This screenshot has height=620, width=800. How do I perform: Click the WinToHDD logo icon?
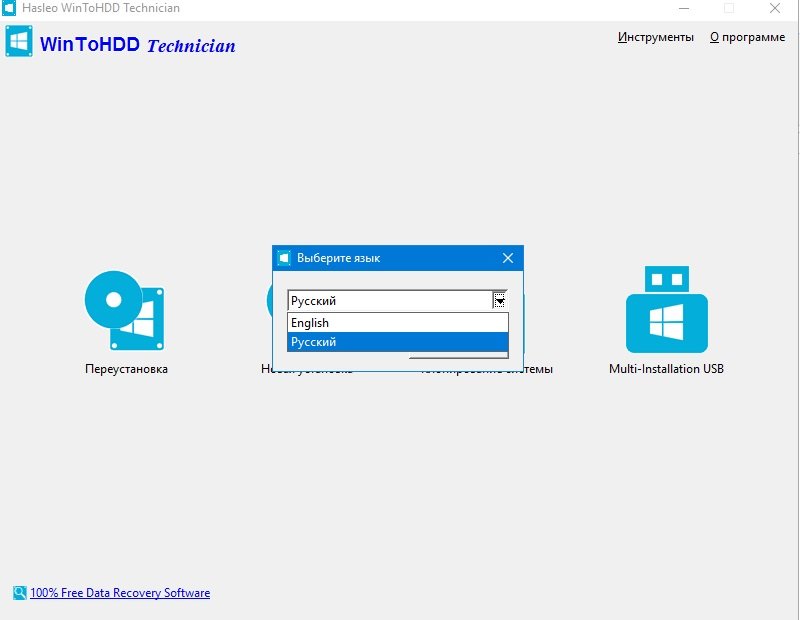tap(19, 41)
